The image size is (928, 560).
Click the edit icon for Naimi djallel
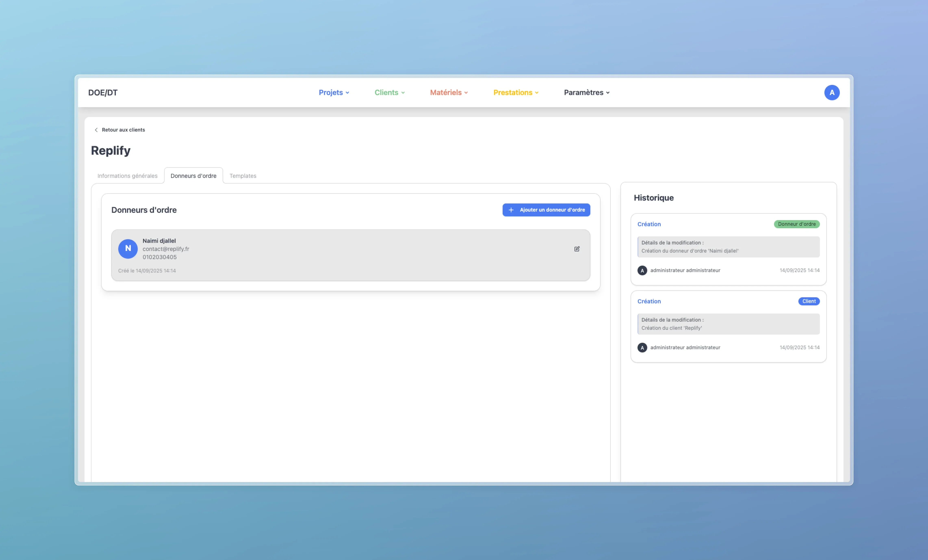pos(577,249)
